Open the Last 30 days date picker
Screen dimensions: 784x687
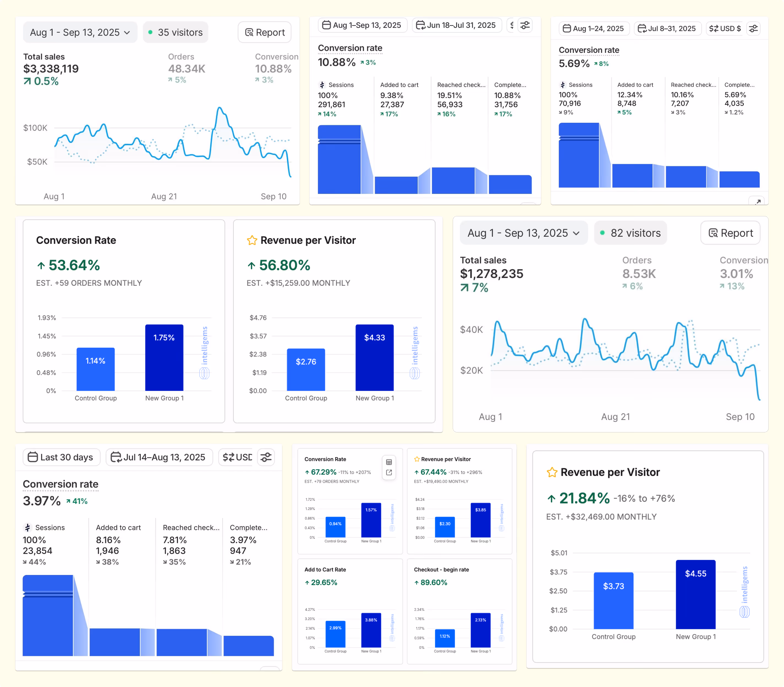point(61,457)
